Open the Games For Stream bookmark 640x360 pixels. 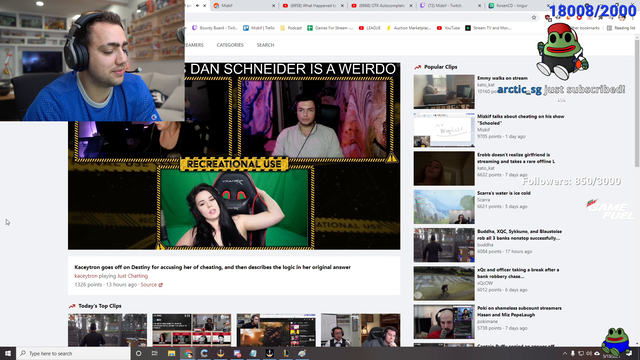[x=331, y=28]
